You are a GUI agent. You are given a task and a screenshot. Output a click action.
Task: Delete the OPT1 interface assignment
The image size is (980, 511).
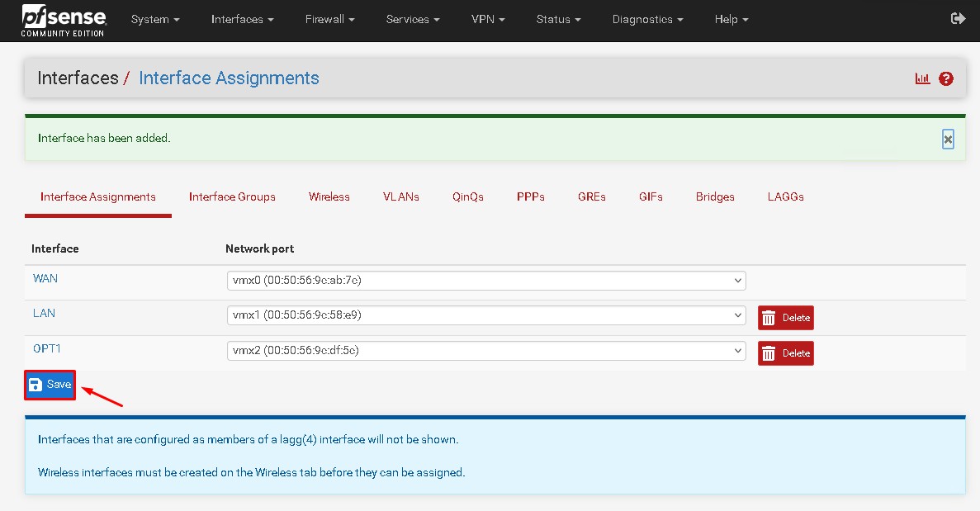(x=785, y=353)
